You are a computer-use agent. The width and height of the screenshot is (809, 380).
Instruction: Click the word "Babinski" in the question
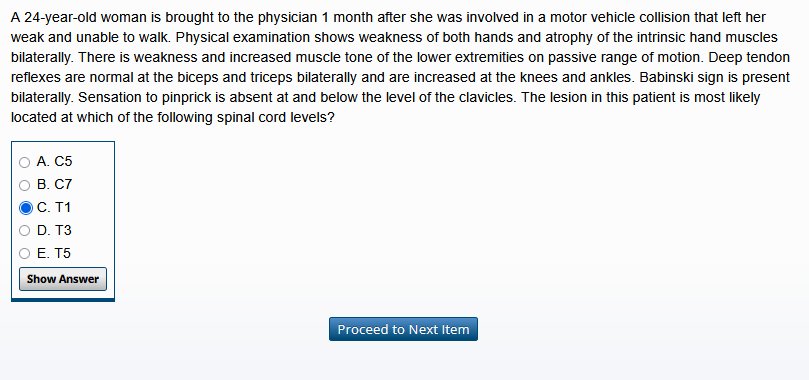(663, 77)
